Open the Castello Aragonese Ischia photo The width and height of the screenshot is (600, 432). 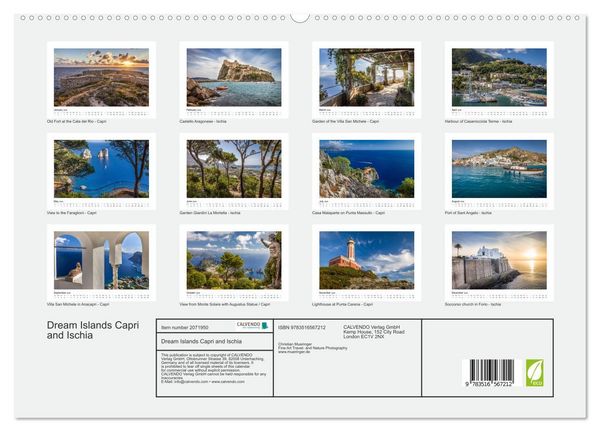234,77
